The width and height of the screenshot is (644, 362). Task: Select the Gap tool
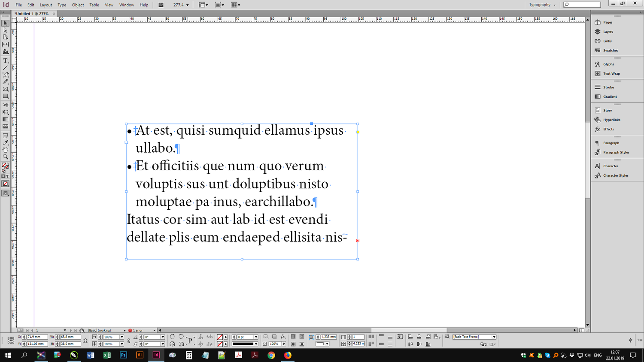tap(5, 44)
